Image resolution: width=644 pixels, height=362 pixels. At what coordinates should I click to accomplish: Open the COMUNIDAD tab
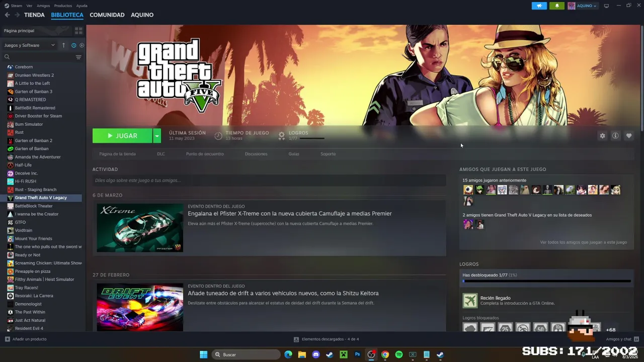click(x=107, y=15)
